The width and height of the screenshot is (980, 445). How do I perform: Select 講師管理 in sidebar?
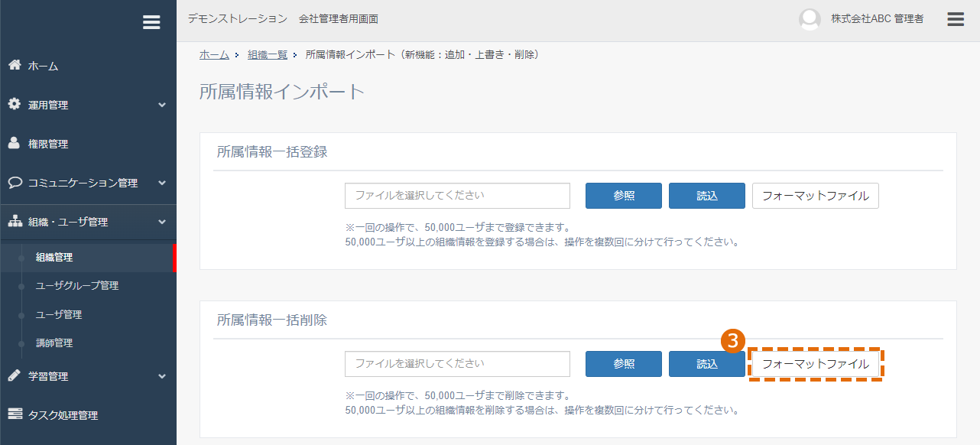pyautogui.click(x=54, y=343)
